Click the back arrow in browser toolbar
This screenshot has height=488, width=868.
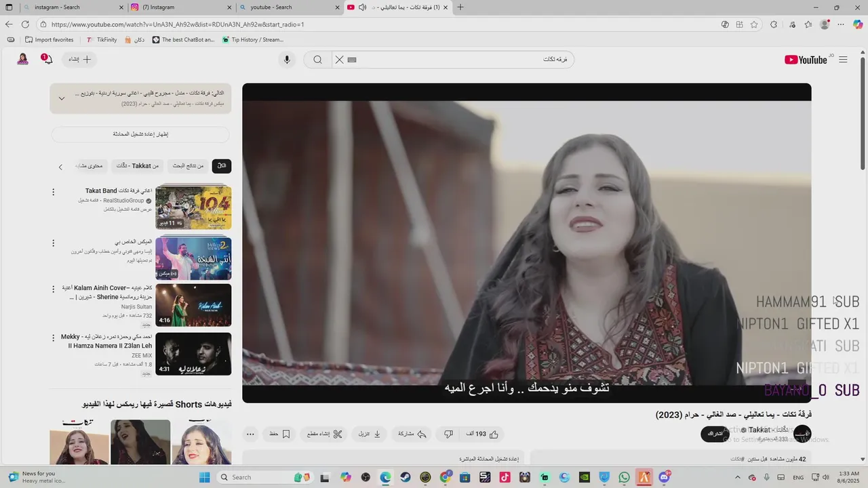9,24
